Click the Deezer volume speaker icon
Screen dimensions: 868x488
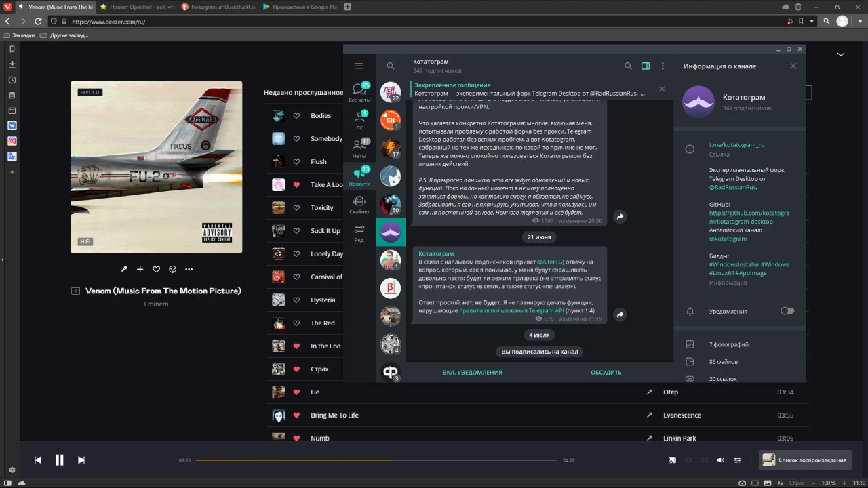click(721, 460)
